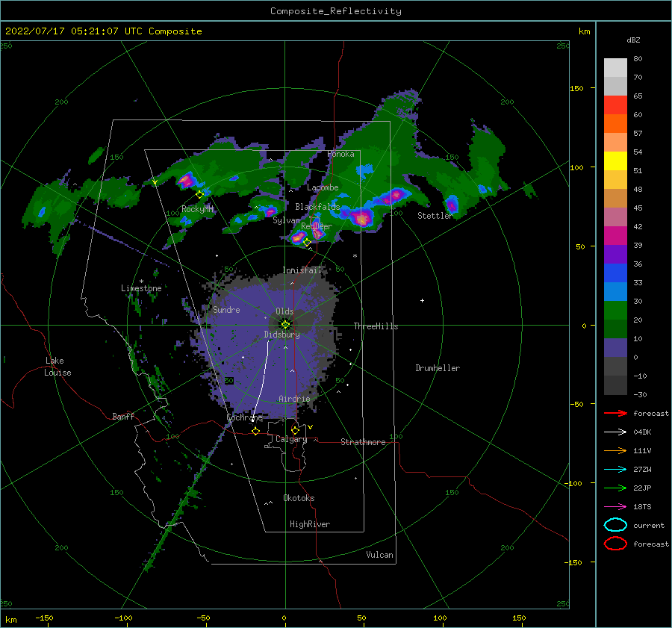Click the RockyMH label
672x628 pixels.
197,209
